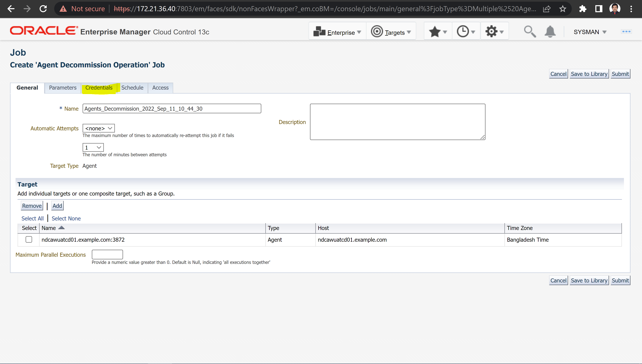Reload the page with refresh icon

point(43,9)
